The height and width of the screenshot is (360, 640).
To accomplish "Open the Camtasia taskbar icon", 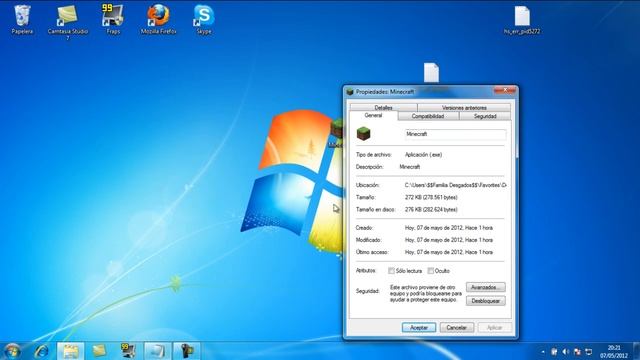I will tap(99, 351).
